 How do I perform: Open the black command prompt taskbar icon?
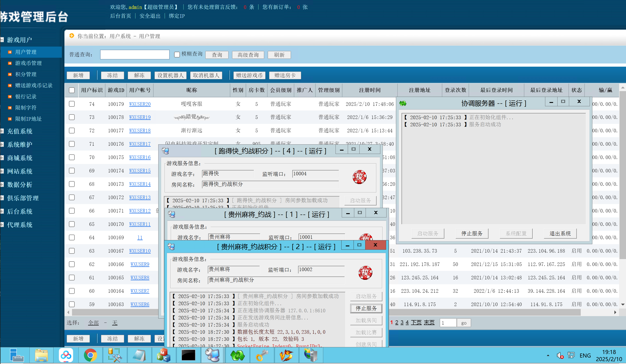tap(188, 355)
